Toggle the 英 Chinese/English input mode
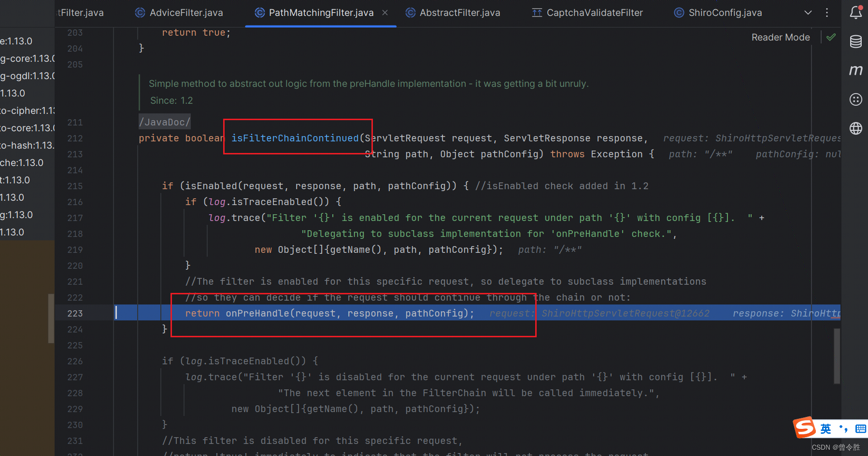This screenshot has width=868, height=456. [825, 428]
